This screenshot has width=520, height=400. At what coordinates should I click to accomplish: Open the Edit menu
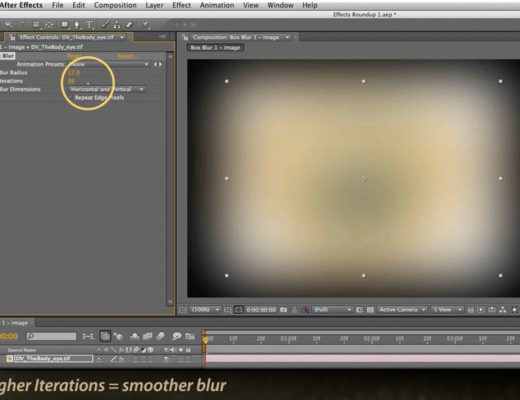79,5
